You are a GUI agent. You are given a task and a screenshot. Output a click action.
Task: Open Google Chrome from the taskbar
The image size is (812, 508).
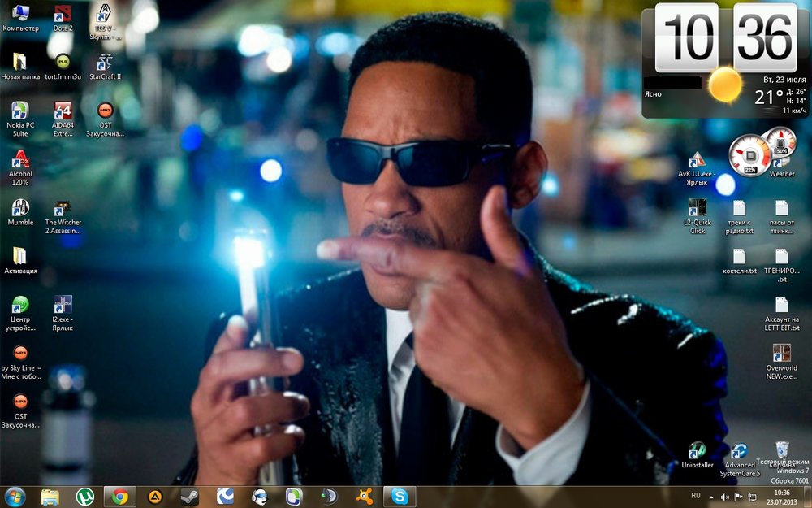pyautogui.click(x=119, y=496)
